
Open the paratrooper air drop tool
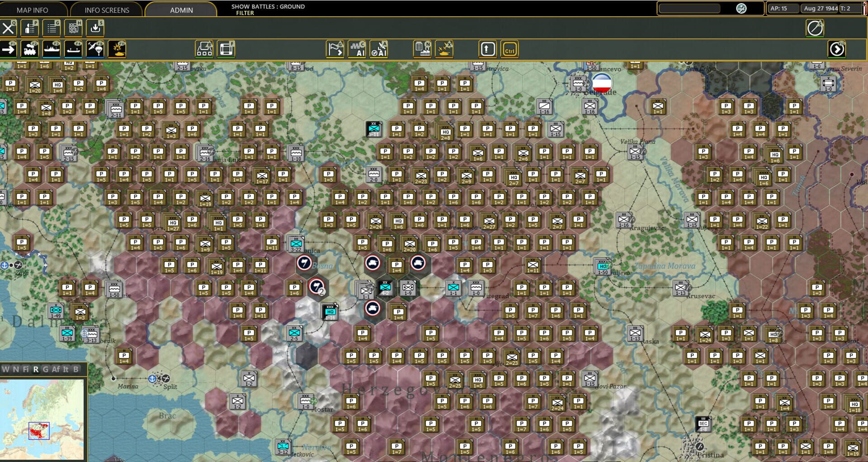click(x=95, y=49)
